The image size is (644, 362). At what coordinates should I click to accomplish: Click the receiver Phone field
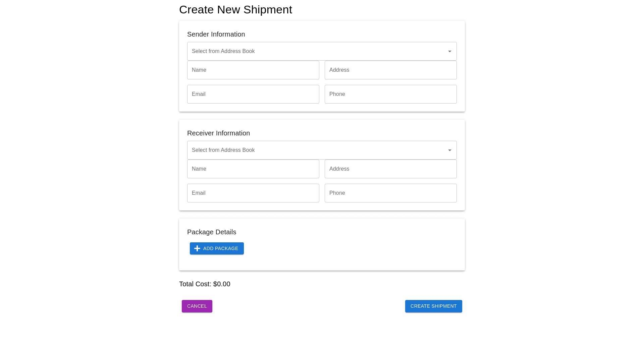point(390,193)
